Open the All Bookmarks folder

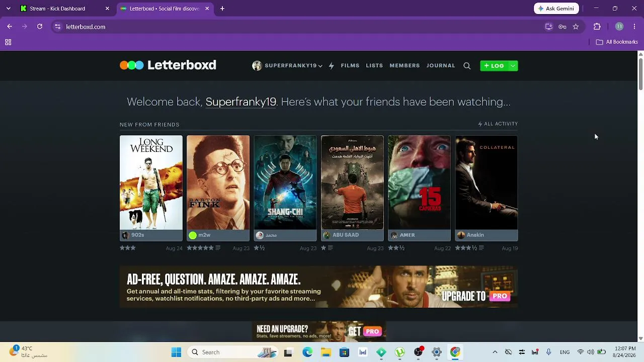click(617, 42)
